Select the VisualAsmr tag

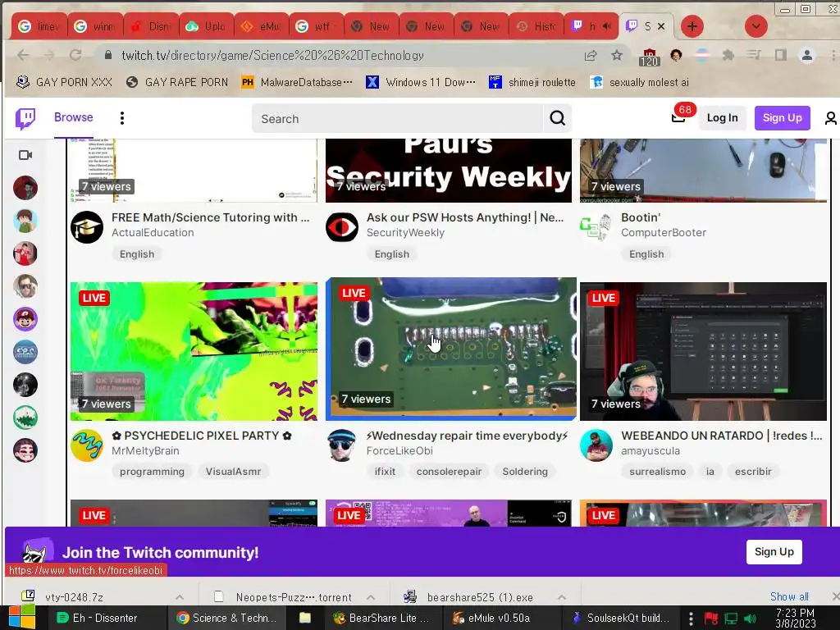click(233, 472)
